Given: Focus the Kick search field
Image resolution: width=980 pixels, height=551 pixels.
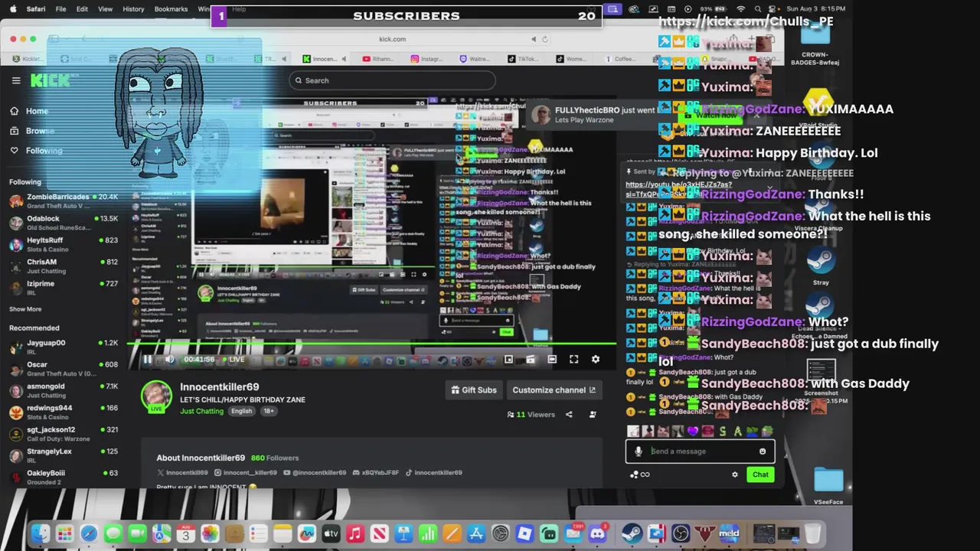Looking at the screenshot, I should pyautogui.click(x=392, y=80).
